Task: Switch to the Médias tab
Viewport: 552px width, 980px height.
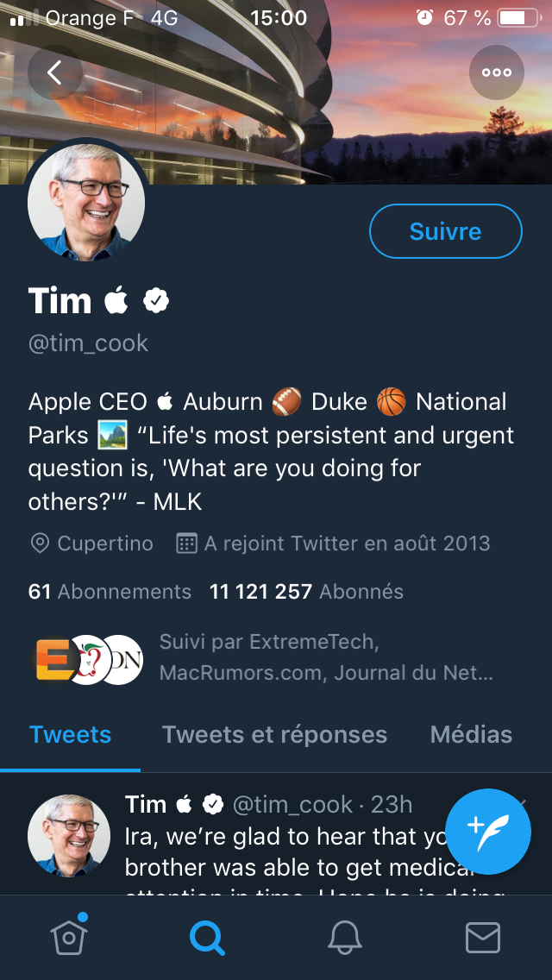Action: coord(471,735)
